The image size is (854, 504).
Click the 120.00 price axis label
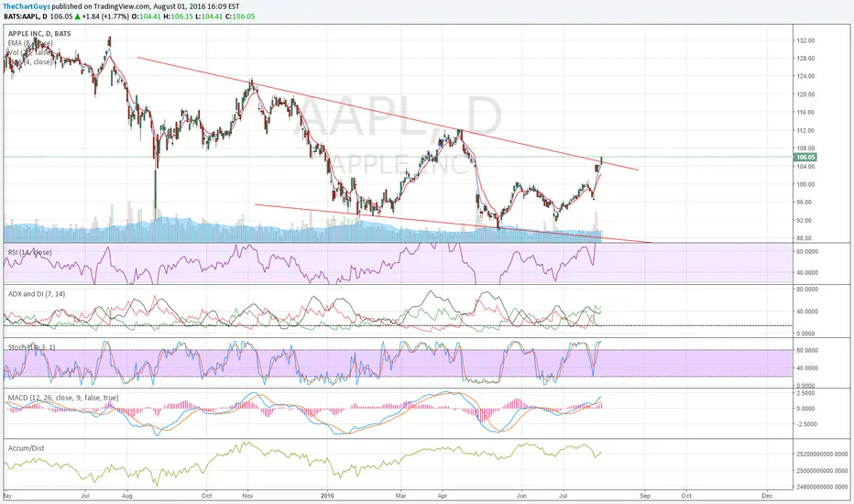(805, 94)
